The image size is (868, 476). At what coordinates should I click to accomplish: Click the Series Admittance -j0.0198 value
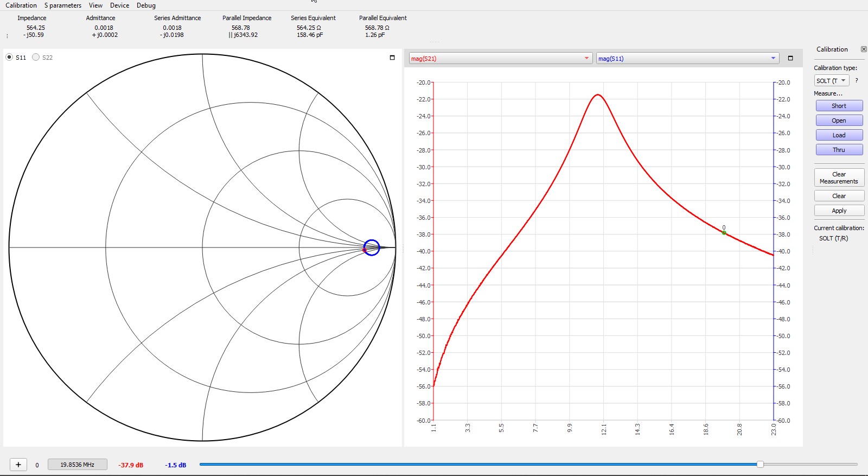172,35
